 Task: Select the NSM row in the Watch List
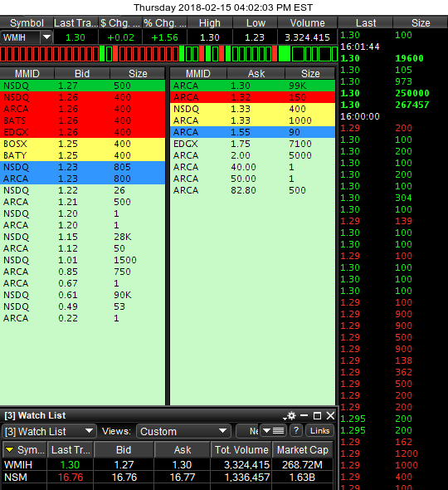click(168, 478)
